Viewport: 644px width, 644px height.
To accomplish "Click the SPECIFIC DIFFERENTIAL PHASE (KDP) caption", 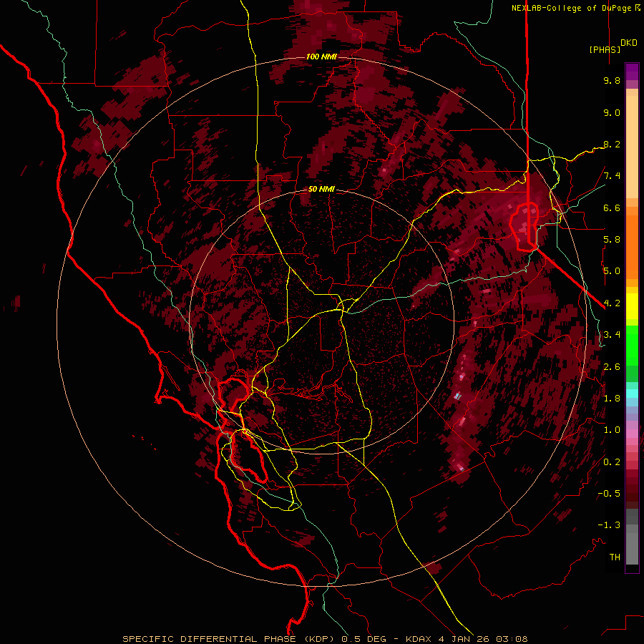I will point(228,639).
